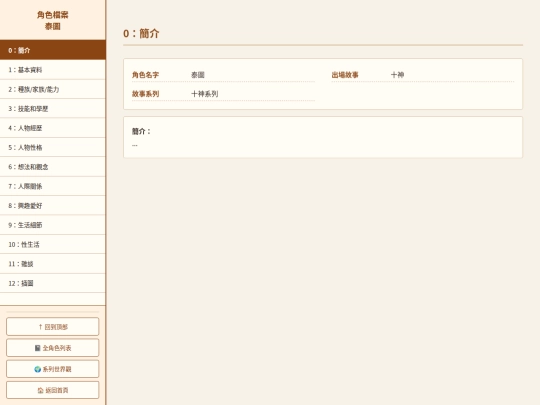Click the '出場故事' field label
This screenshot has width=540, height=405.
point(345,75)
